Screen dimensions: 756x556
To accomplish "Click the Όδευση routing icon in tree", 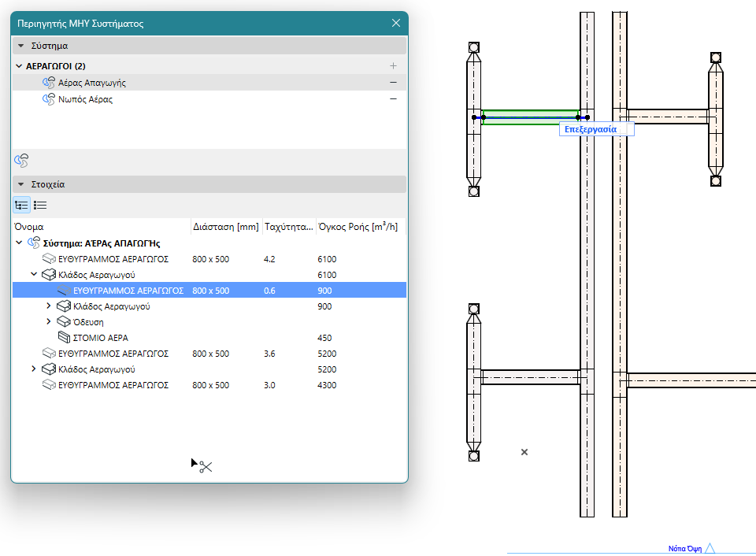I will coord(64,322).
